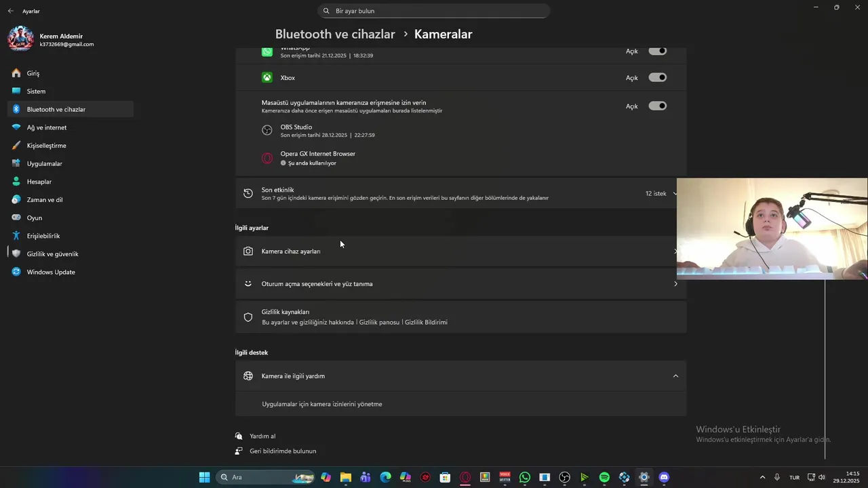
Task: Click the Son etkinlik history icon
Action: [x=248, y=193]
